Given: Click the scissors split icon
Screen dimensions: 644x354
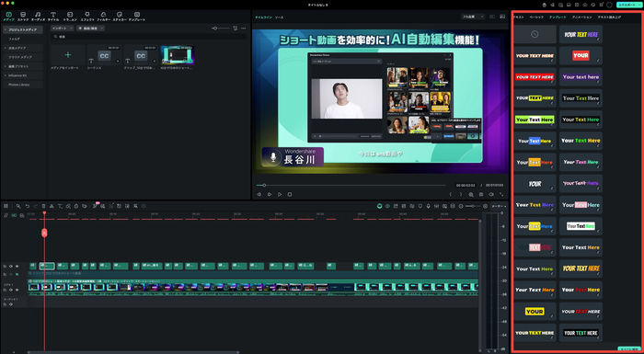Looking at the screenshot, I should [52, 206].
